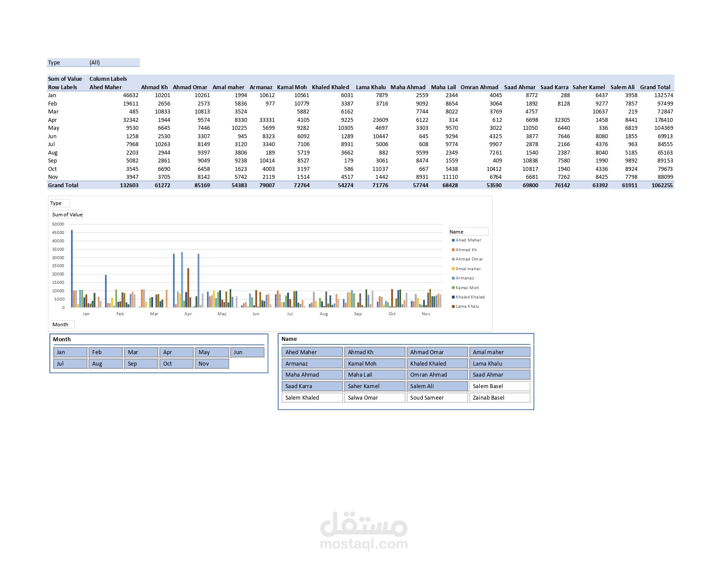The height and width of the screenshot is (563, 728).
Task: Select Nov in the Month slicer
Action: tap(212, 363)
